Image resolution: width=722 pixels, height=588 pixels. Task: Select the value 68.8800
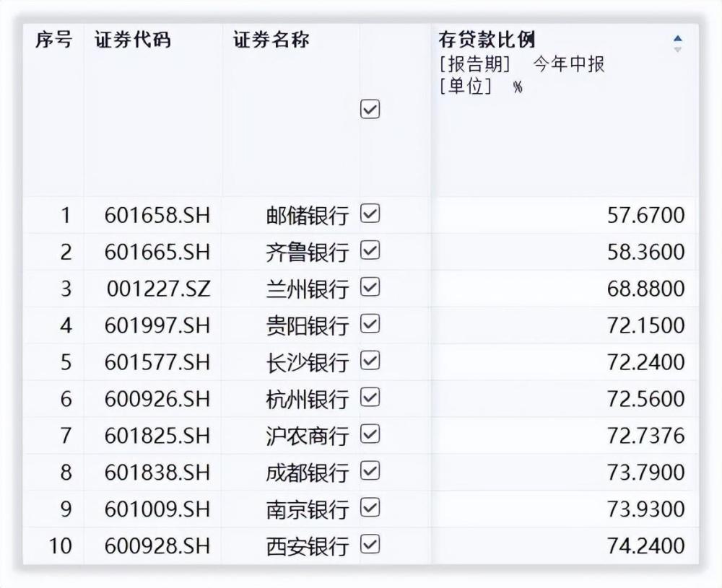pyautogui.click(x=646, y=289)
